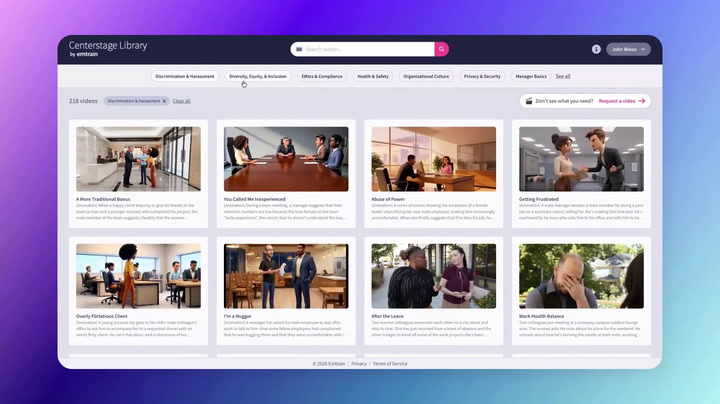The width and height of the screenshot is (720, 404).
Task: Open the Work Health Balance thumbnail
Action: point(581,276)
